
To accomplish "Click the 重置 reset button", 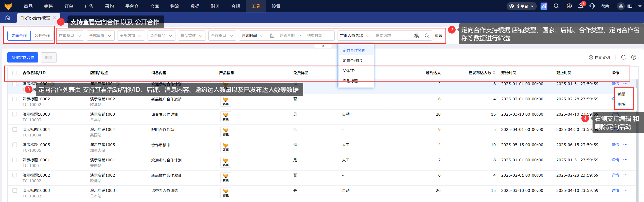I will tap(439, 36).
